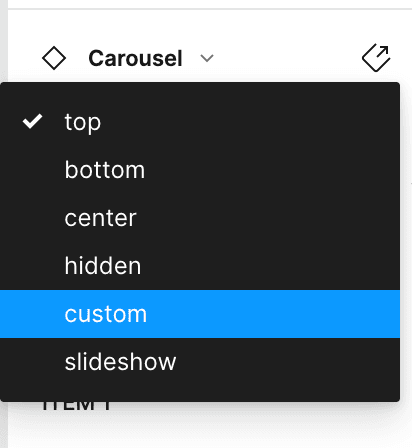Select the top variant option

pyautogui.click(x=200, y=122)
